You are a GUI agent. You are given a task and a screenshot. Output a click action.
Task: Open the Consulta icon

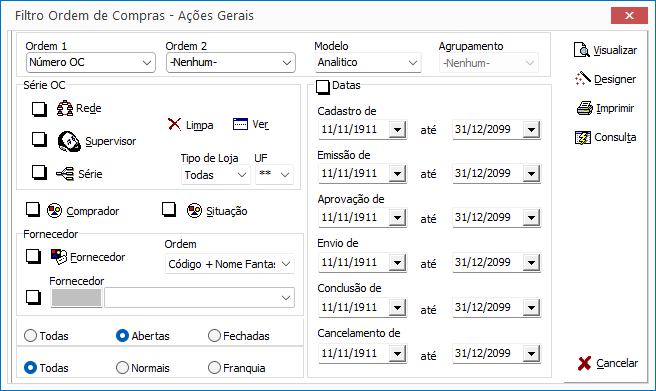pos(583,137)
